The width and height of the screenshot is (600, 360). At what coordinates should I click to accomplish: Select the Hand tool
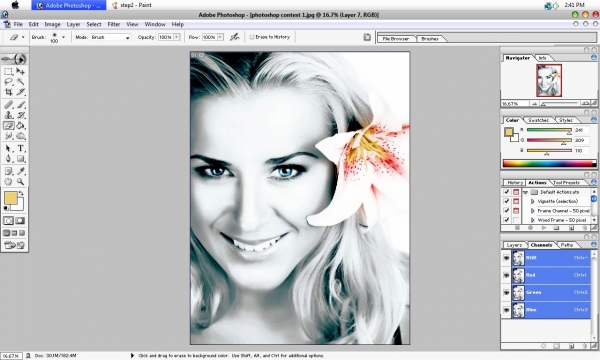pyautogui.click(x=8, y=181)
